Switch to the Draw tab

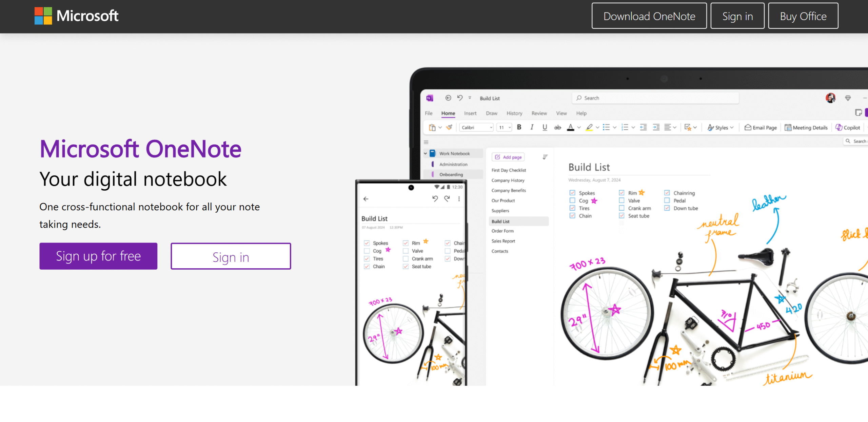coord(492,113)
